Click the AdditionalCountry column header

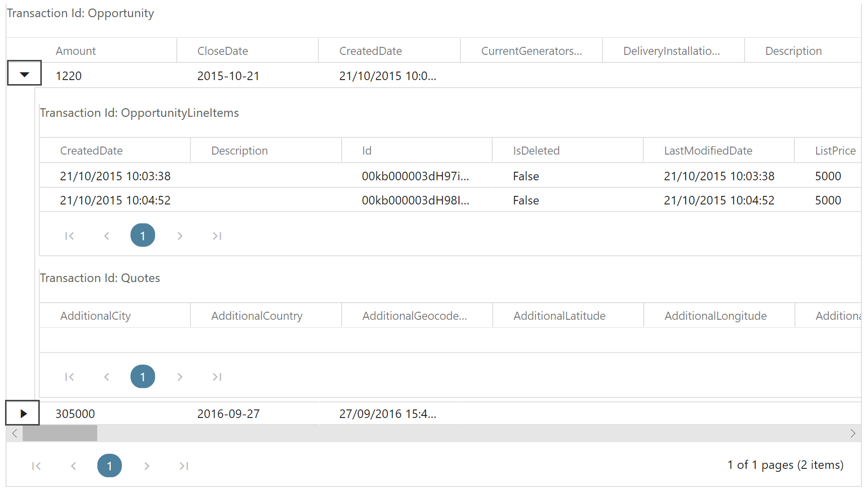[256, 316]
